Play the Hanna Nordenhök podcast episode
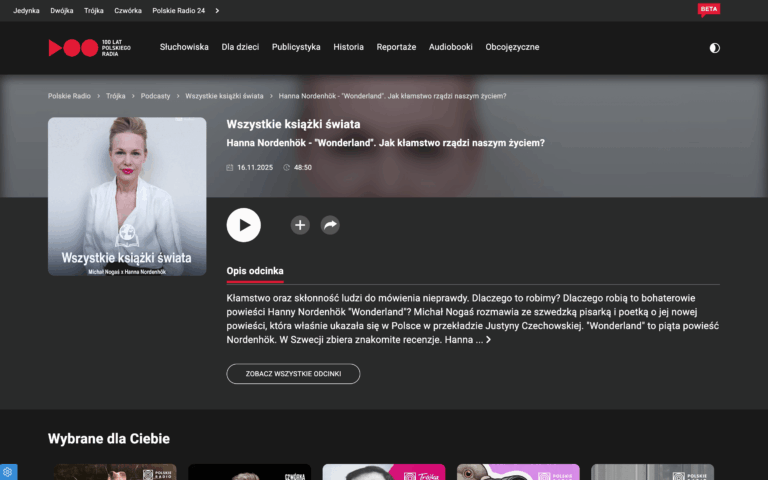 point(243,225)
